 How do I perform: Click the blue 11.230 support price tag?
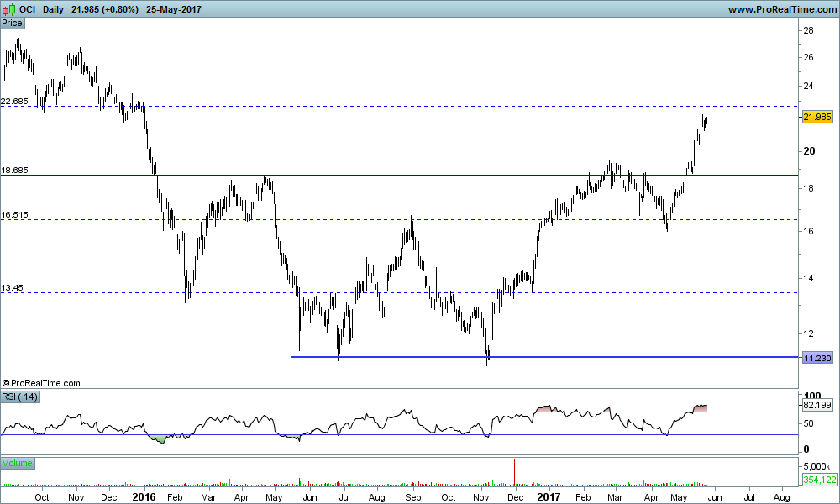click(817, 358)
